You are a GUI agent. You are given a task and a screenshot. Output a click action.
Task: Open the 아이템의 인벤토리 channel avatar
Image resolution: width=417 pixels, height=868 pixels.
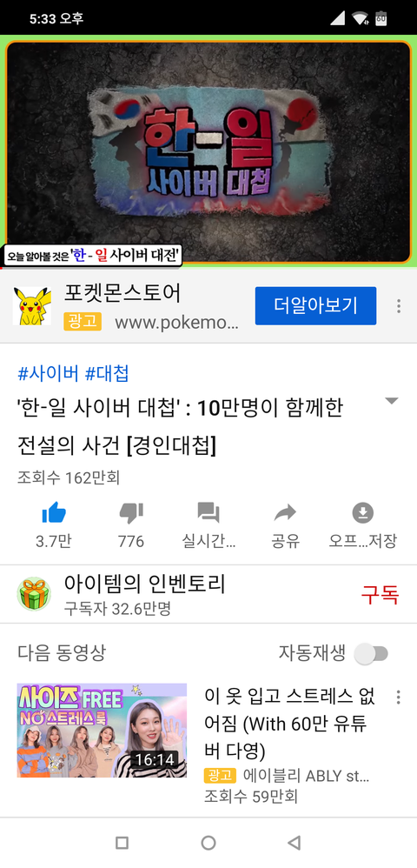[x=34, y=594]
